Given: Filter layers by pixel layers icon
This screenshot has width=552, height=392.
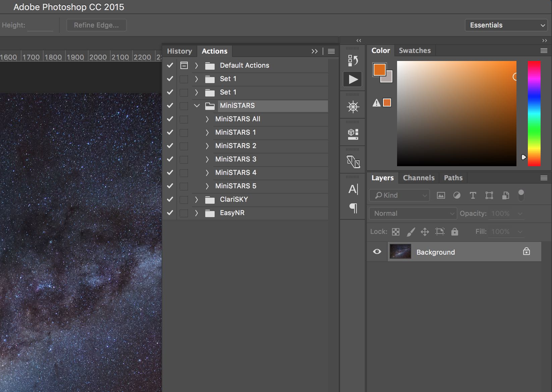Looking at the screenshot, I should 441,195.
